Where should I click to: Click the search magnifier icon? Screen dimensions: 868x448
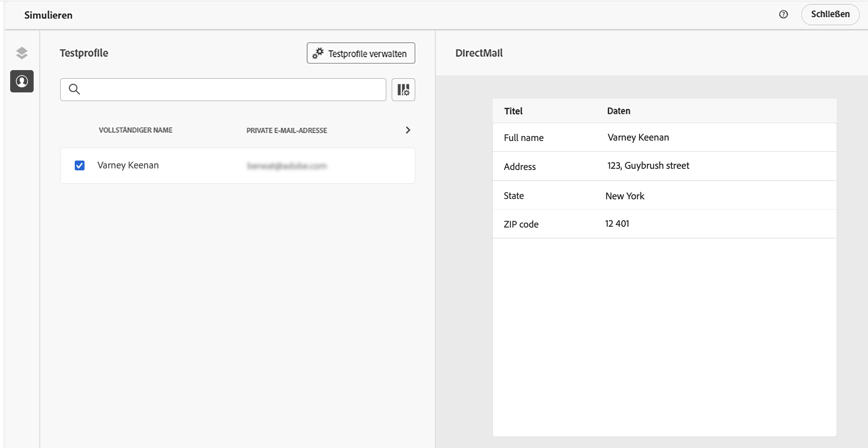(74, 89)
